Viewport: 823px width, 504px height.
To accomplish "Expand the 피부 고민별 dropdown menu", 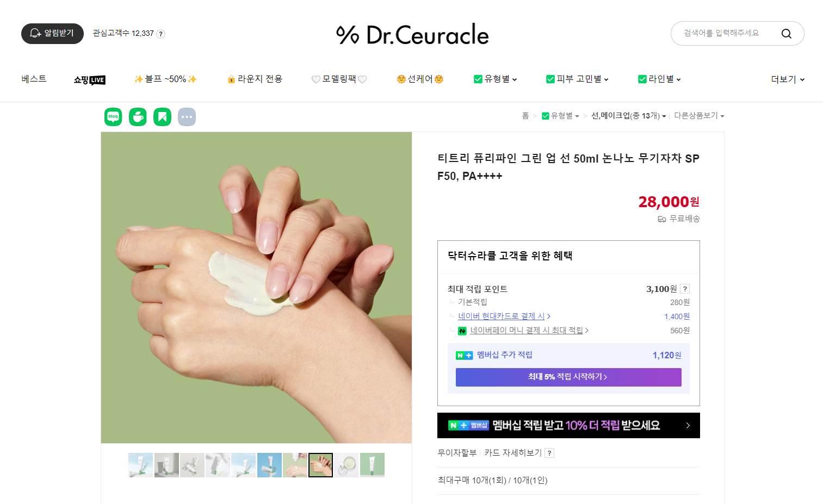I will 577,79.
